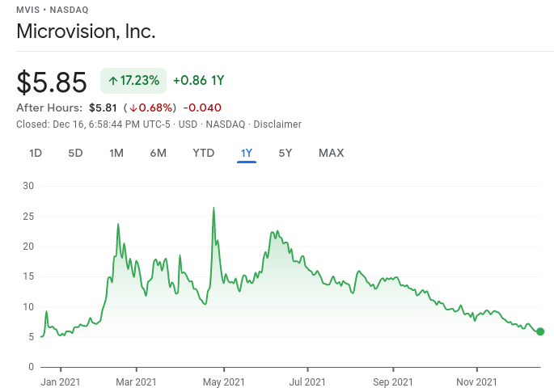The height and width of the screenshot is (392, 554).
Task: Choose the 6M time range
Action: [x=158, y=153]
